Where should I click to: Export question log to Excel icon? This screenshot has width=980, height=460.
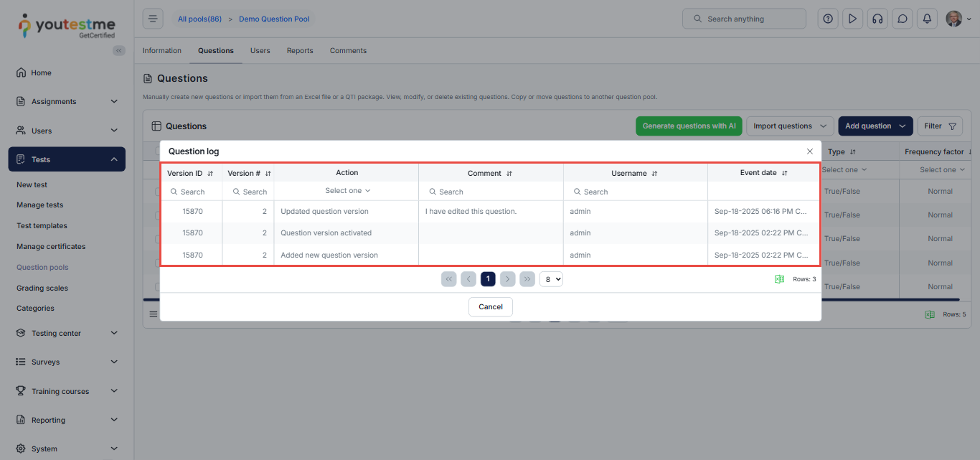point(779,279)
